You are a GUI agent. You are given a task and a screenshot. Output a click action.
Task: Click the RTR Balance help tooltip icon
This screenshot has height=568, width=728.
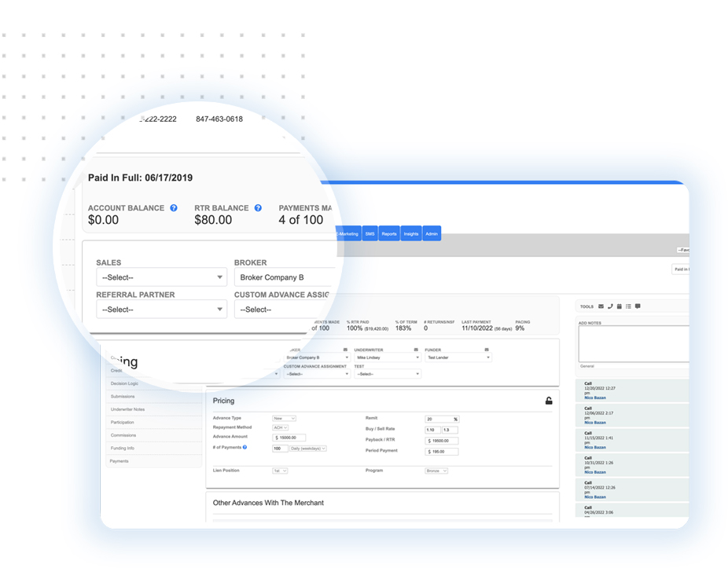coord(258,207)
